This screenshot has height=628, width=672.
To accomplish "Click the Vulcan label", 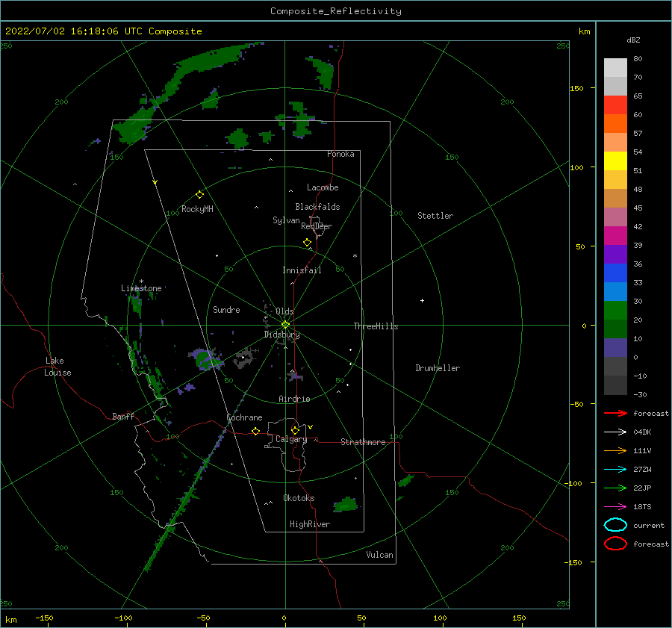I will (x=379, y=555).
